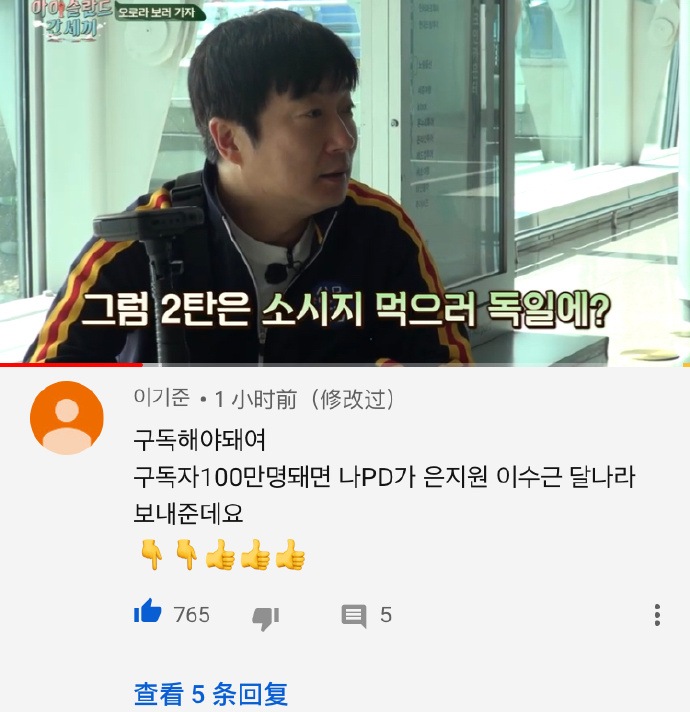Click the Korean subtitle caption in video
The image size is (690, 712).
(345, 310)
